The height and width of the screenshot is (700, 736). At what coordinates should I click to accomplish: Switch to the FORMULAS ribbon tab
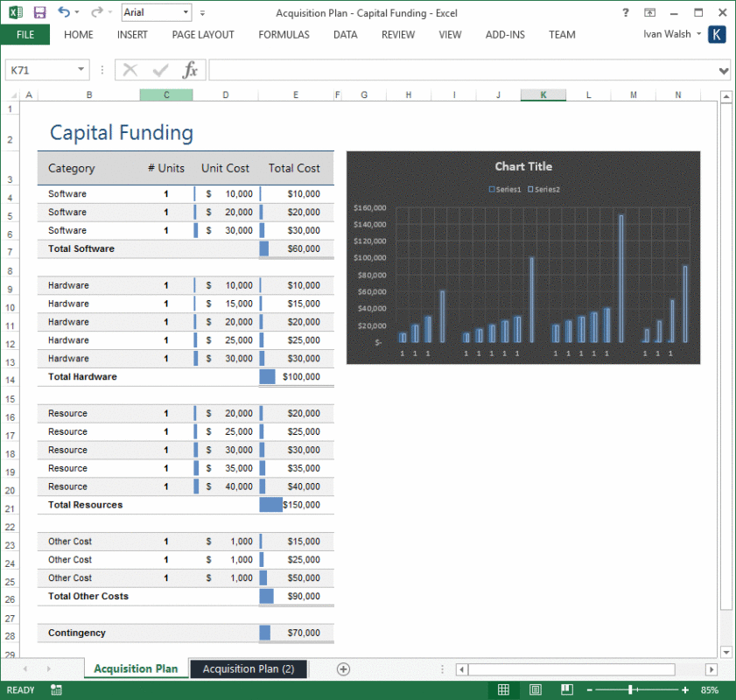click(284, 35)
